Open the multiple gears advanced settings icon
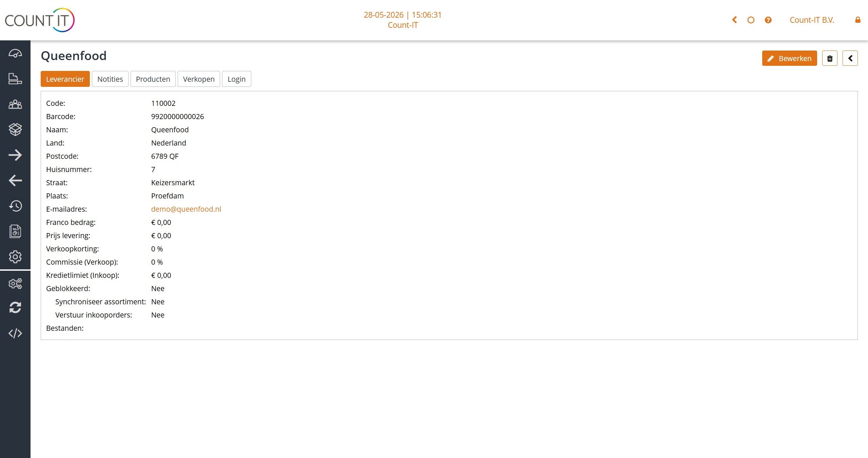This screenshot has height=458, width=868. click(x=15, y=284)
